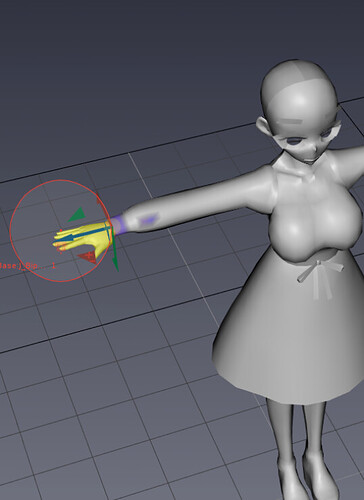Click the red triangle handle below the hand

click(87, 257)
